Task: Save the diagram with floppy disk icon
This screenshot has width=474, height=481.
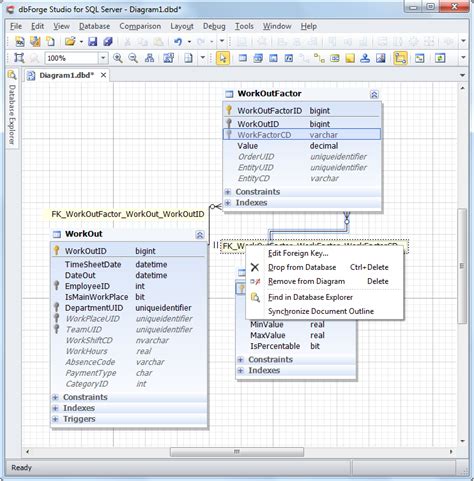Action: [92, 42]
